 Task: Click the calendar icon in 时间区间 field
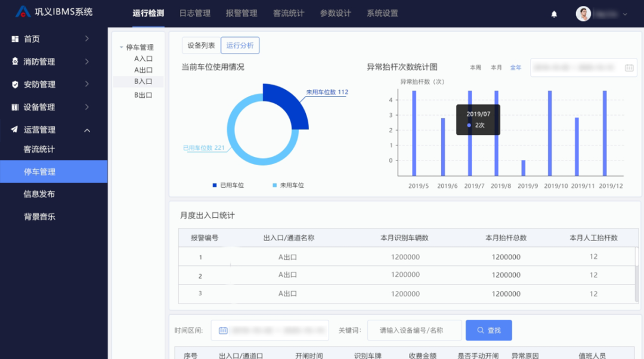click(223, 330)
